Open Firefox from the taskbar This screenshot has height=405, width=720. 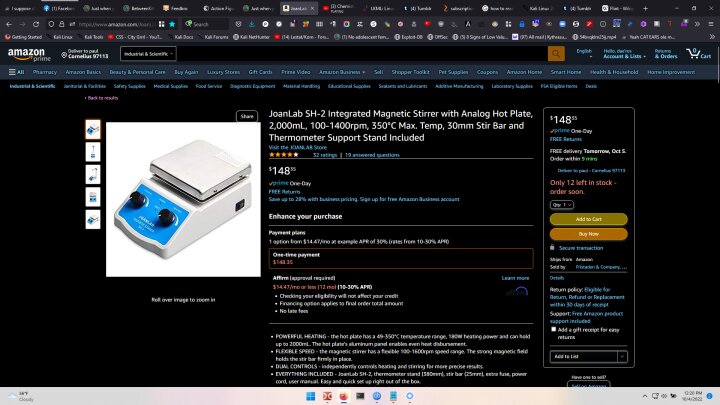click(x=343, y=396)
